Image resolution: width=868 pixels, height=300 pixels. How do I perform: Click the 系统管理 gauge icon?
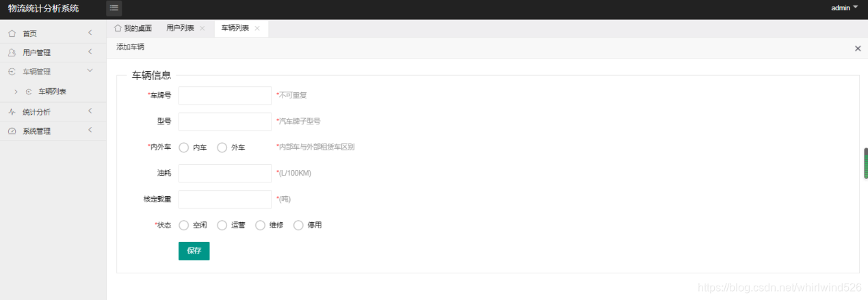12,131
